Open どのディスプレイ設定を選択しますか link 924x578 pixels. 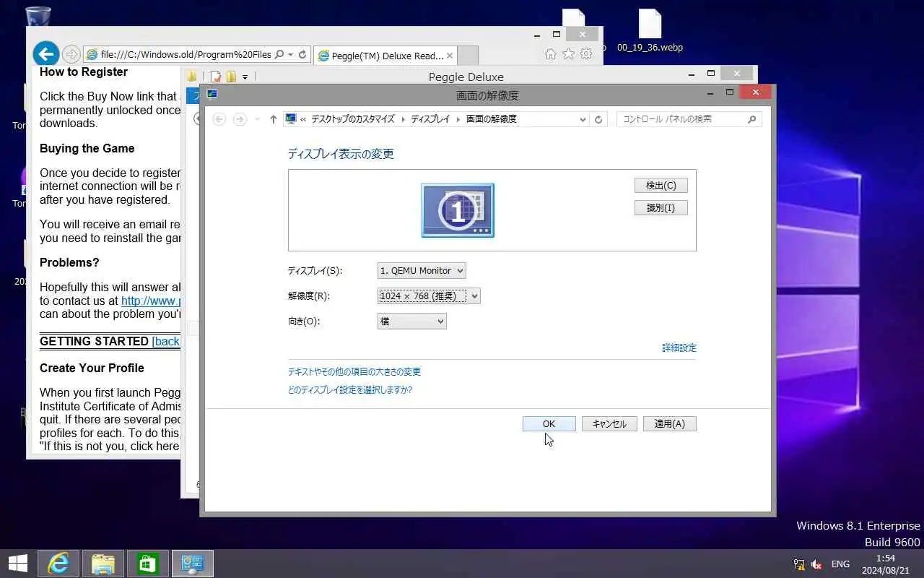pos(350,390)
